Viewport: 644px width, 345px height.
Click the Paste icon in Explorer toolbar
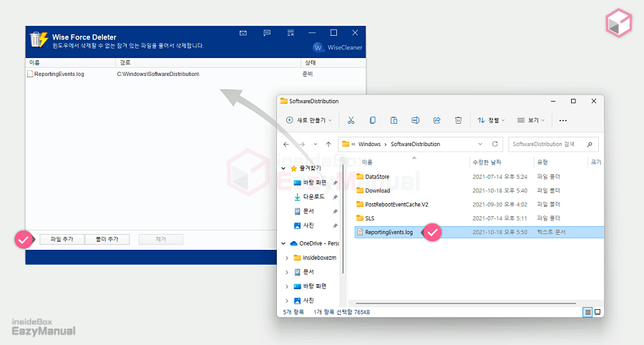394,120
